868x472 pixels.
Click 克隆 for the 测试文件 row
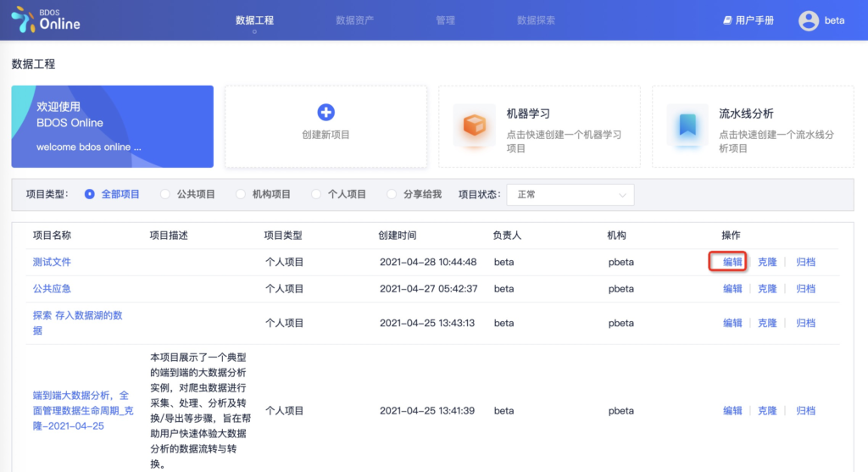(767, 262)
